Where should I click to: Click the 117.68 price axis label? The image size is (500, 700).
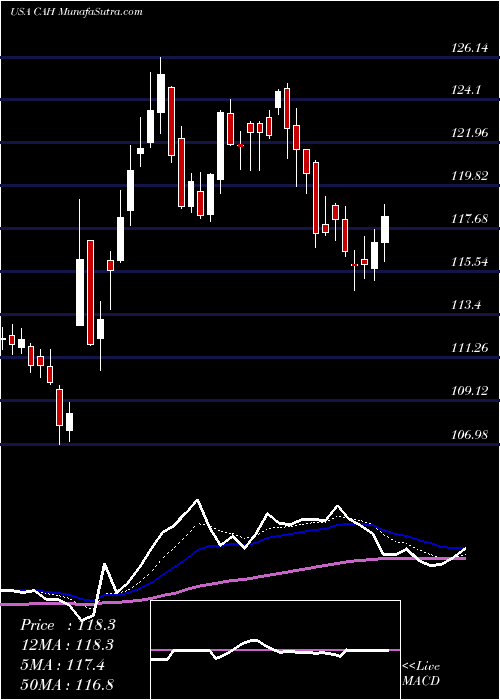(x=470, y=219)
